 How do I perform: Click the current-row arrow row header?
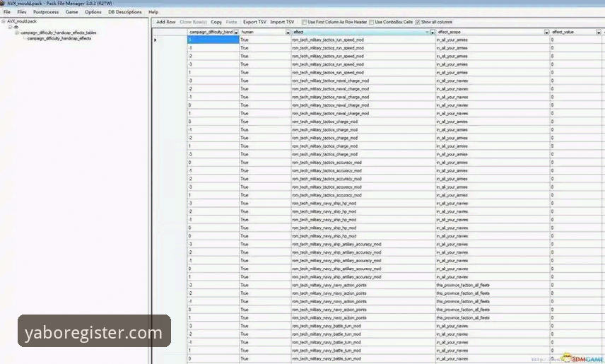tap(170, 40)
